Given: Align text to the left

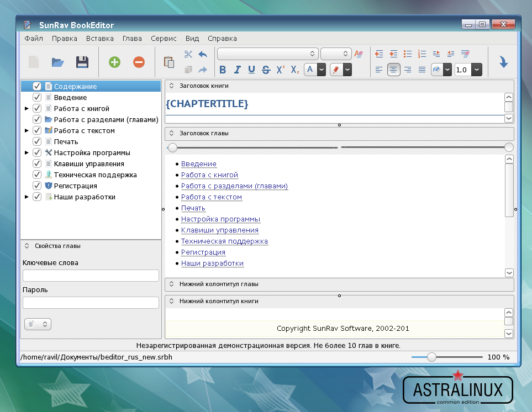Looking at the screenshot, I should tap(379, 70).
